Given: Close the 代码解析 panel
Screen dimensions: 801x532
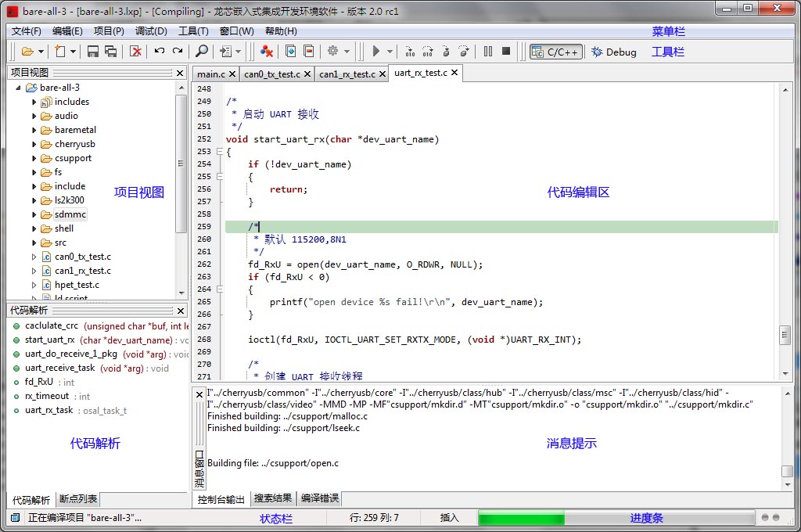Looking at the screenshot, I should click(181, 311).
